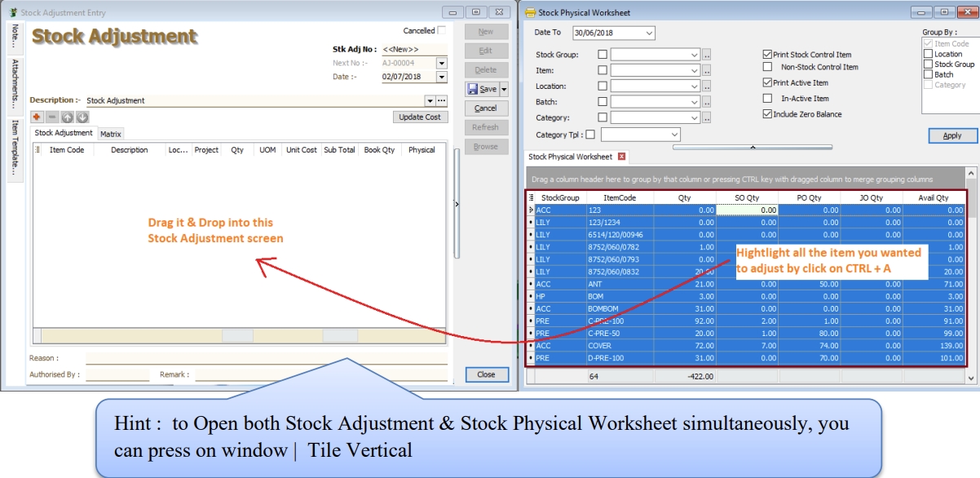This screenshot has width=980, height=478.
Task: Open the ellipsis lookup beside Stock Group
Action: [x=707, y=55]
